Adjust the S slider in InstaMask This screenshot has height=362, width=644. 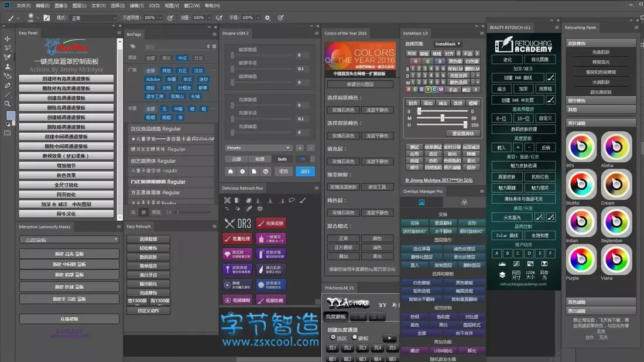click(x=443, y=111)
